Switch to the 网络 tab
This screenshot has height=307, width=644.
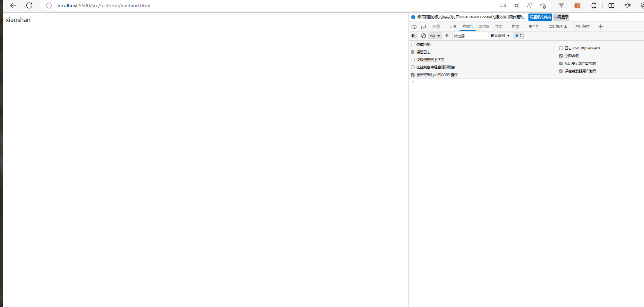click(x=437, y=27)
